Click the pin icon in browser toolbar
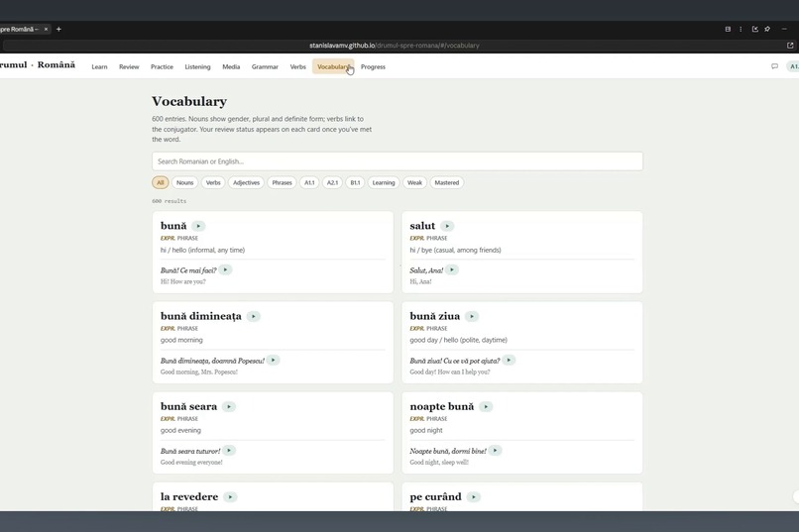 (x=767, y=29)
